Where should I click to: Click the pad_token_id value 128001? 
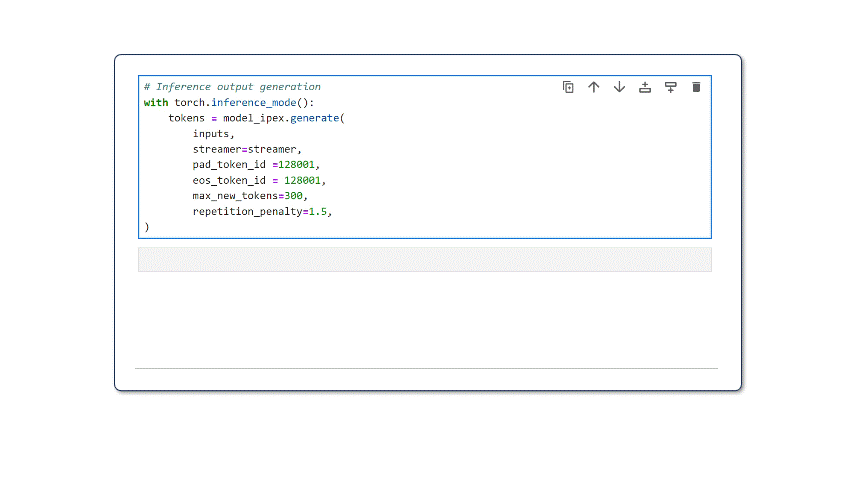coord(298,165)
